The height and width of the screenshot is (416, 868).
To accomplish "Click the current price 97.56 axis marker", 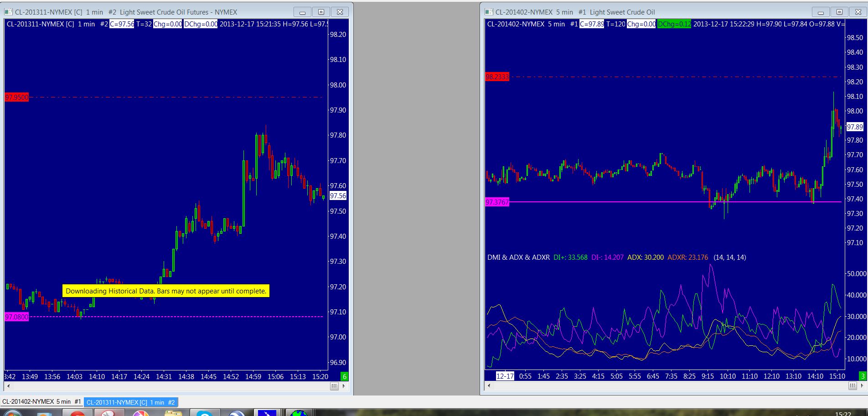I will pos(338,195).
